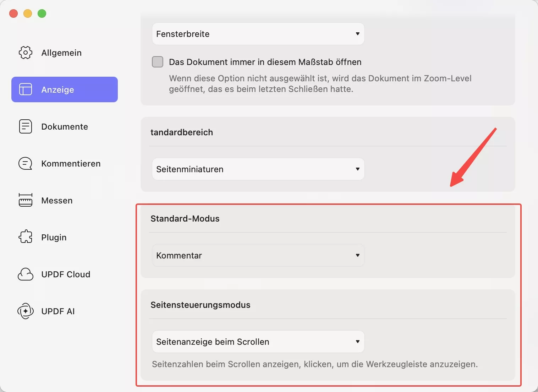Open the Kommentar Standard-Modus dropdown

pyautogui.click(x=258, y=255)
